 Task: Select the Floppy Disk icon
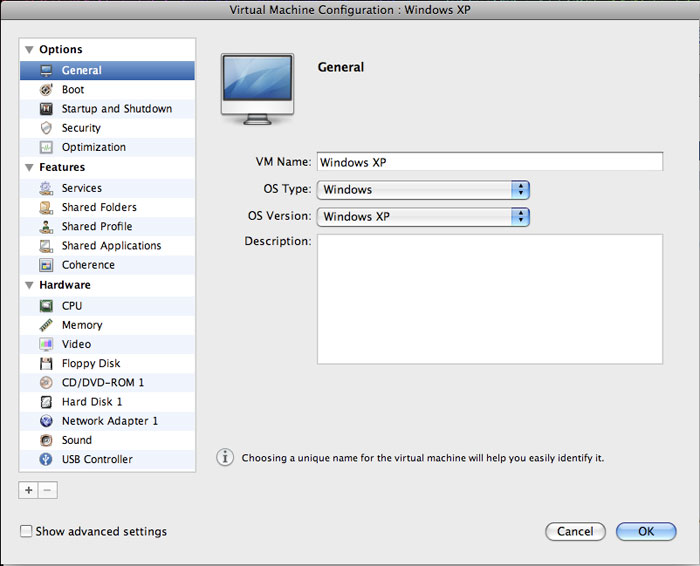pyautogui.click(x=46, y=364)
